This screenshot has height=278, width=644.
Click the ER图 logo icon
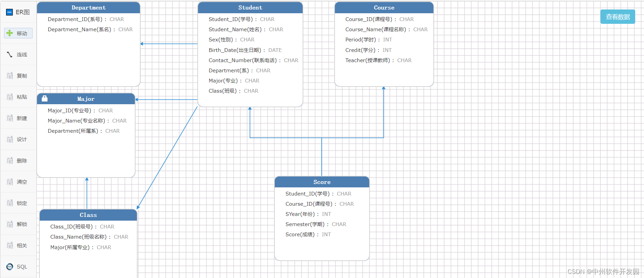[10, 12]
